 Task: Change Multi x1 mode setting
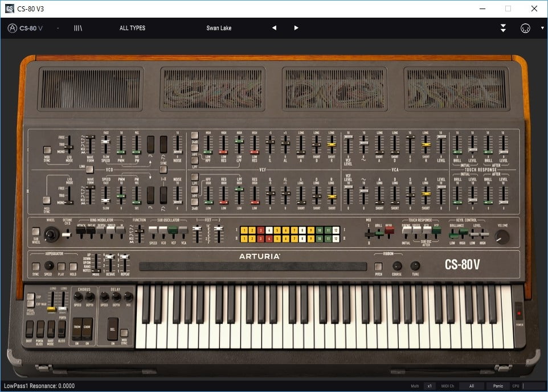pyautogui.click(x=430, y=386)
